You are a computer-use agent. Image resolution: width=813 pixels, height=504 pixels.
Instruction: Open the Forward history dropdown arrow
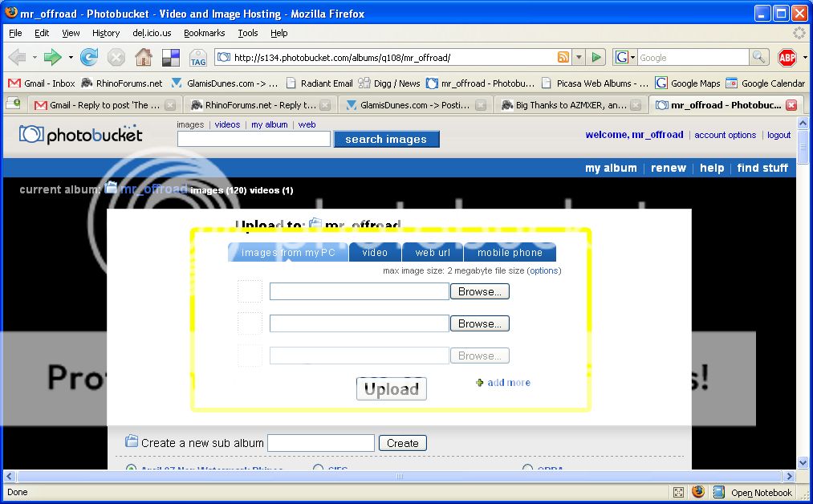point(71,58)
